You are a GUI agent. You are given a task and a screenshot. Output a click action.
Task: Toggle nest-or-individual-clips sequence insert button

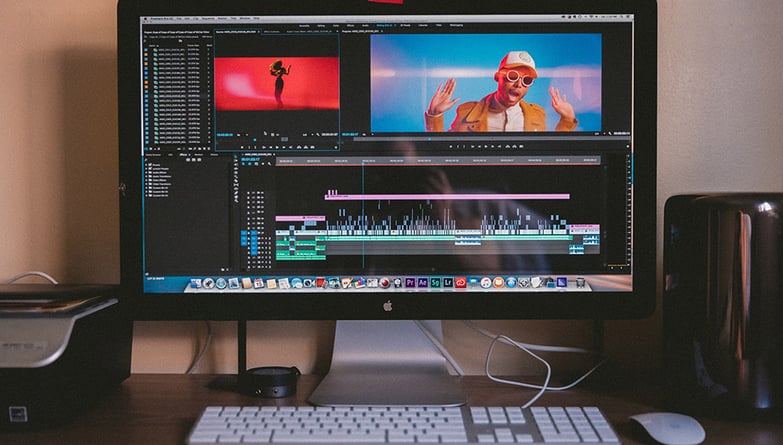pos(244,164)
